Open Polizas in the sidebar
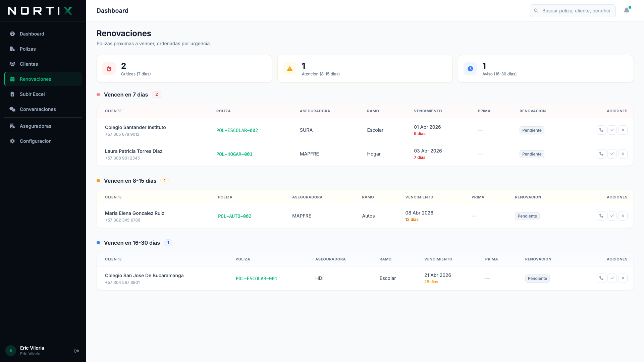Image resolution: width=644 pixels, height=362 pixels. click(x=28, y=49)
